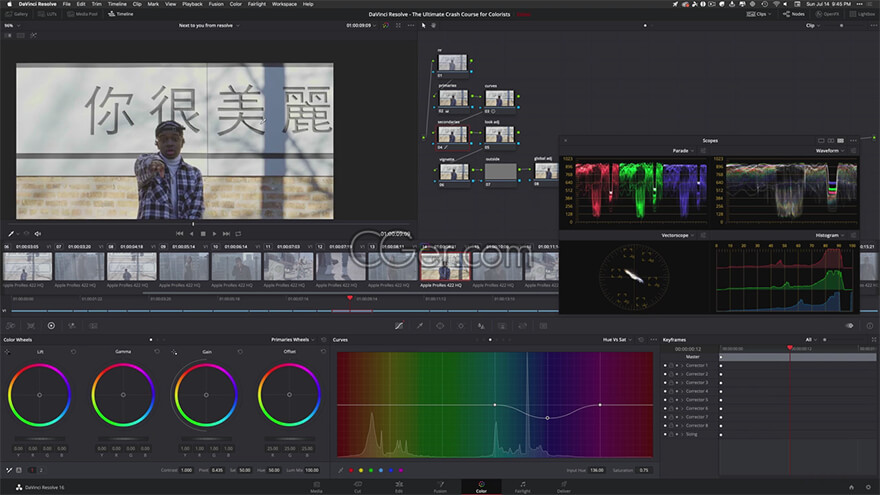
Task: Open the Key palette icon
Action: point(502,326)
